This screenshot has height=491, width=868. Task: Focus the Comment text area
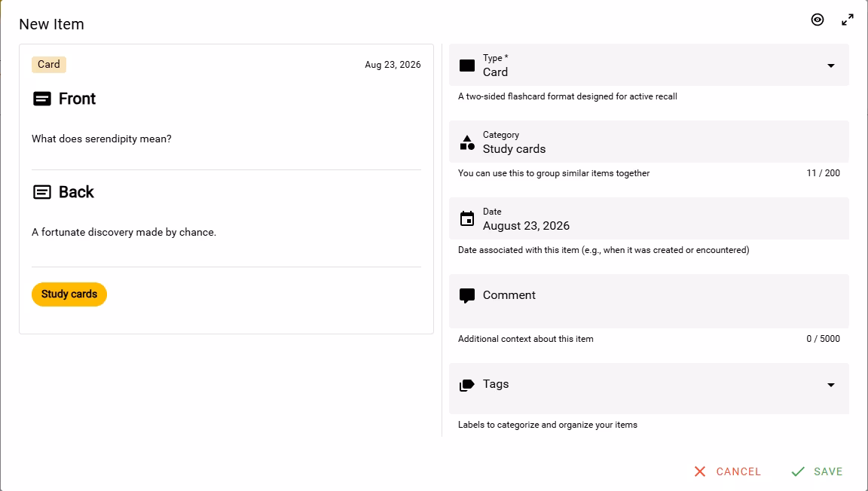[x=649, y=301]
